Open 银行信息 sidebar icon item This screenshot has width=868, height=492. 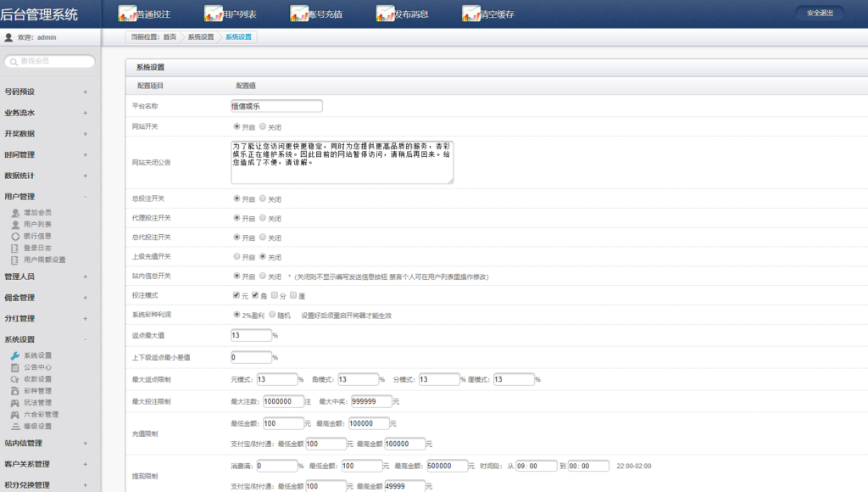click(x=15, y=236)
